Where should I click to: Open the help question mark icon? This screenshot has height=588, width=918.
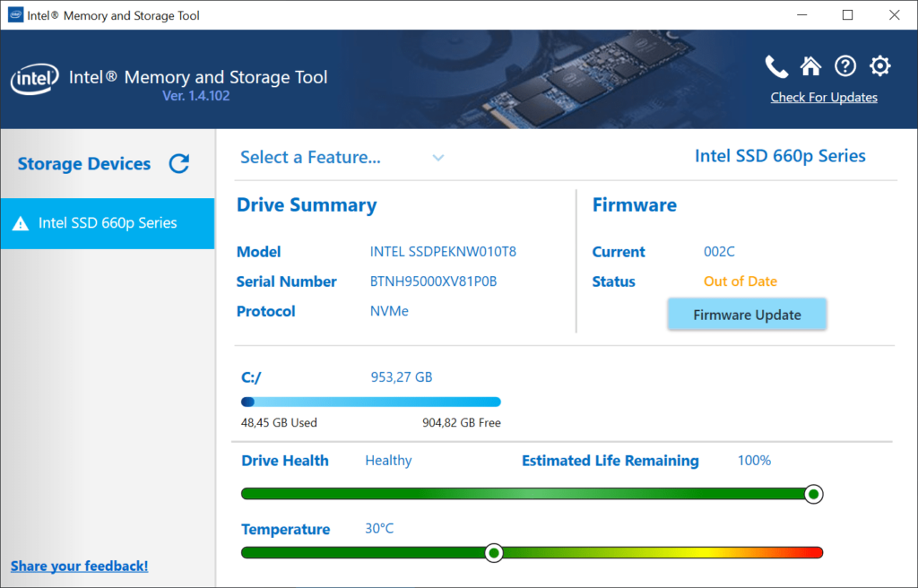pyautogui.click(x=845, y=66)
